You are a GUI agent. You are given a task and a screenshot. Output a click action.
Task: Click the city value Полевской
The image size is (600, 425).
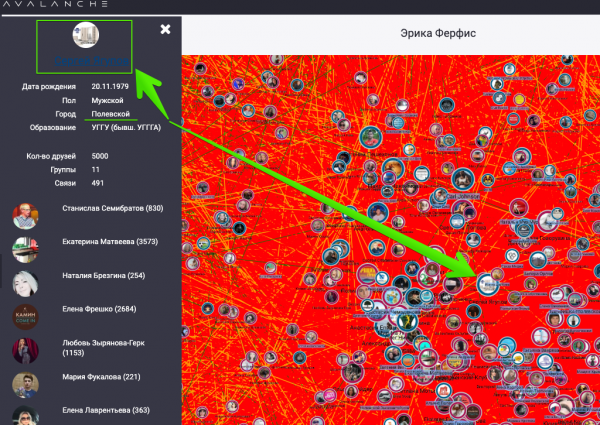point(113,114)
